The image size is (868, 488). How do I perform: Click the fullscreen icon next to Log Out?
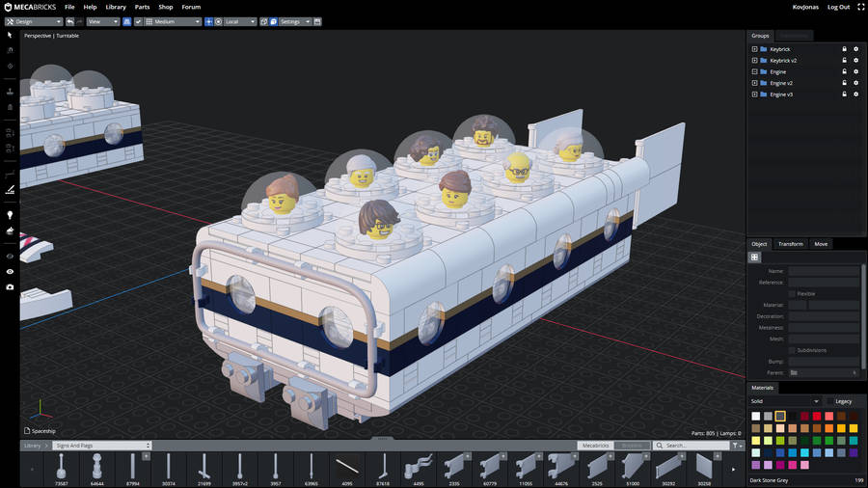pos(860,7)
